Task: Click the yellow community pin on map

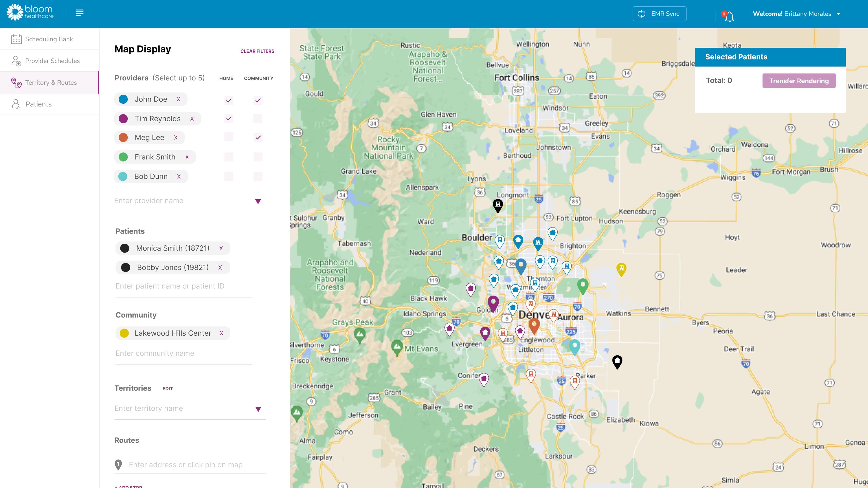Action: (621, 269)
